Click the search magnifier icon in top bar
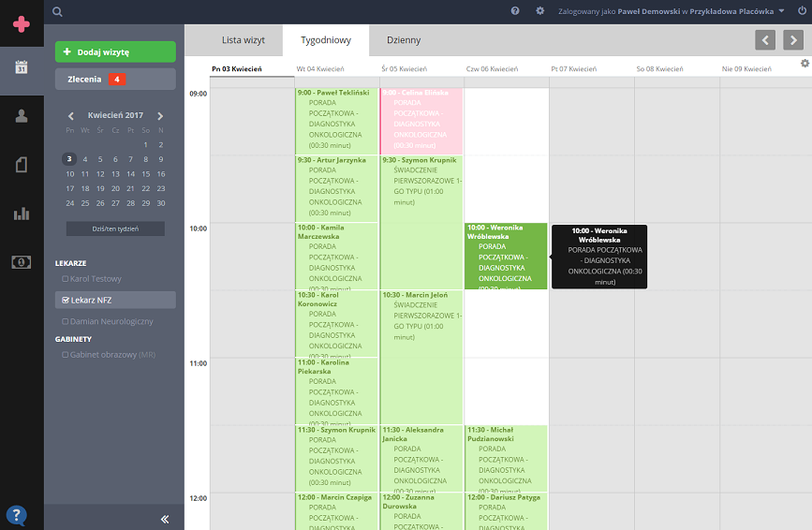The image size is (812, 530). pyautogui.click(x=58, y=11)
